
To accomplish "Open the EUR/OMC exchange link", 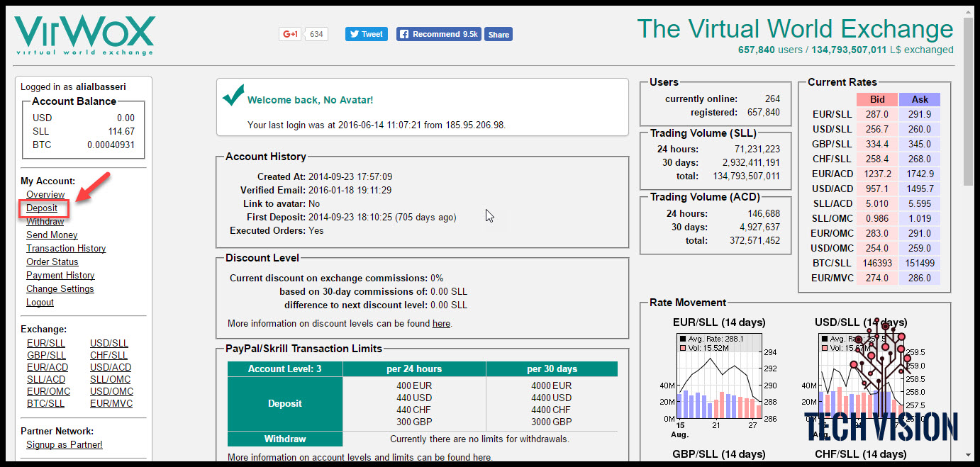I will (49, 391).
